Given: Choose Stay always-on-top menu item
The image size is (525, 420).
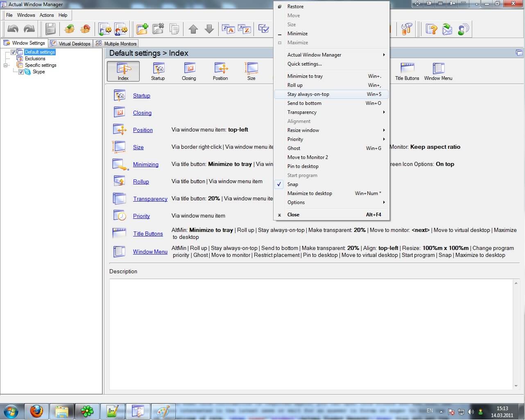Looking at the screenshot, I should point(331,94).
